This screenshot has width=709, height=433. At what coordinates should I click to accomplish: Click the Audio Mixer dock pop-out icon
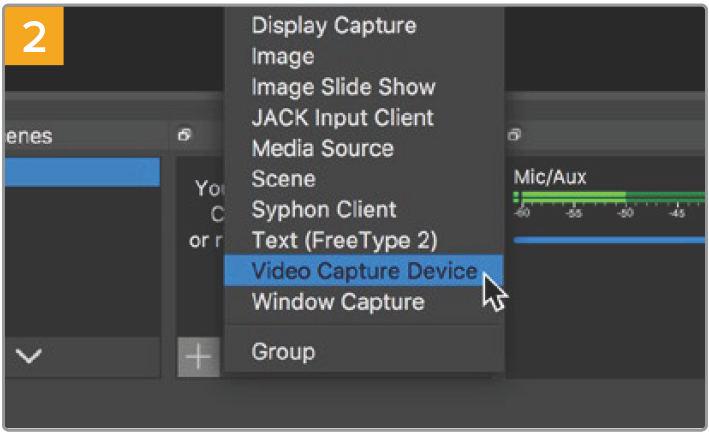(514, 134)
